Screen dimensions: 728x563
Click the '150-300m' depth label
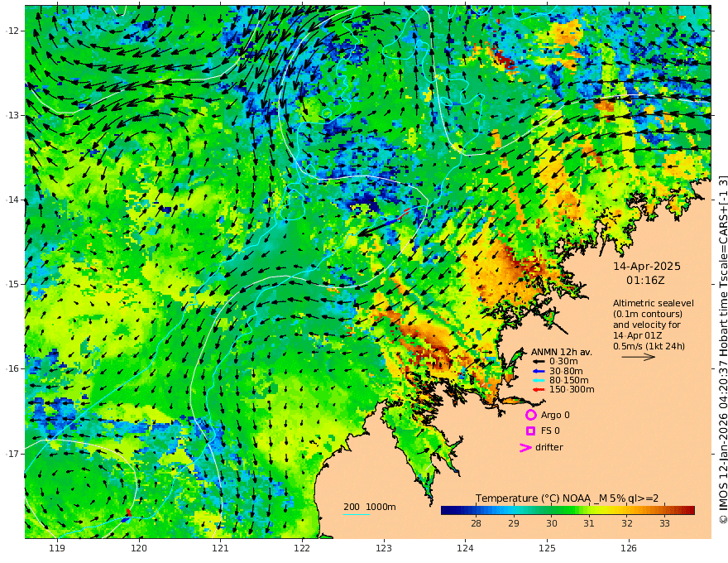[572, 390]
